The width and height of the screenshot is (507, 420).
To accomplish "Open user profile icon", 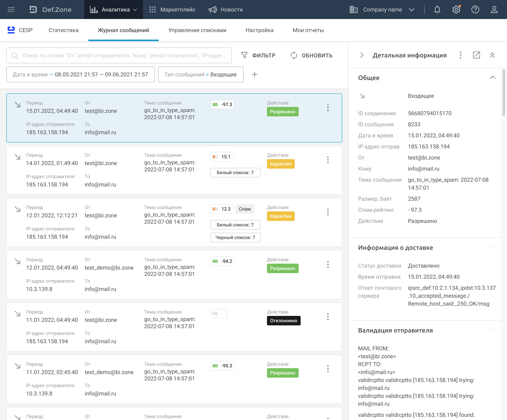I will [x=494, y=10].
